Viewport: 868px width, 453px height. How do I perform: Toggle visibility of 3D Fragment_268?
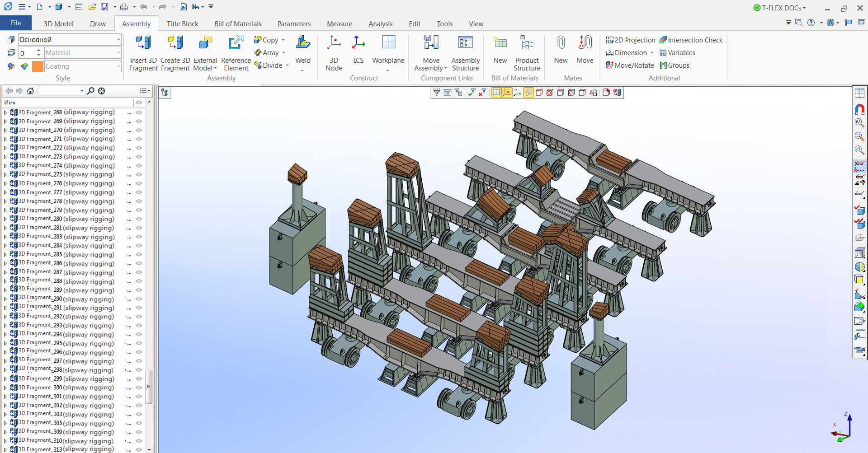pyautogui.click(x=139, y=112)
